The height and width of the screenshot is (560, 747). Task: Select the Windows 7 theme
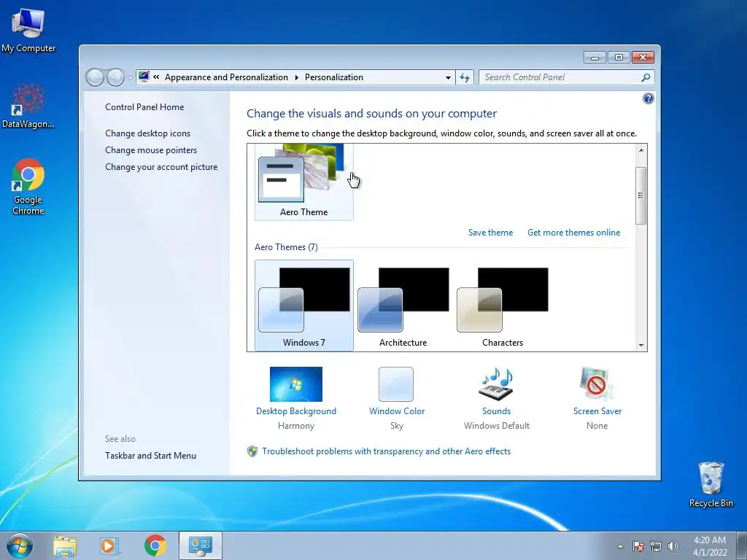(x=304, y=306)
